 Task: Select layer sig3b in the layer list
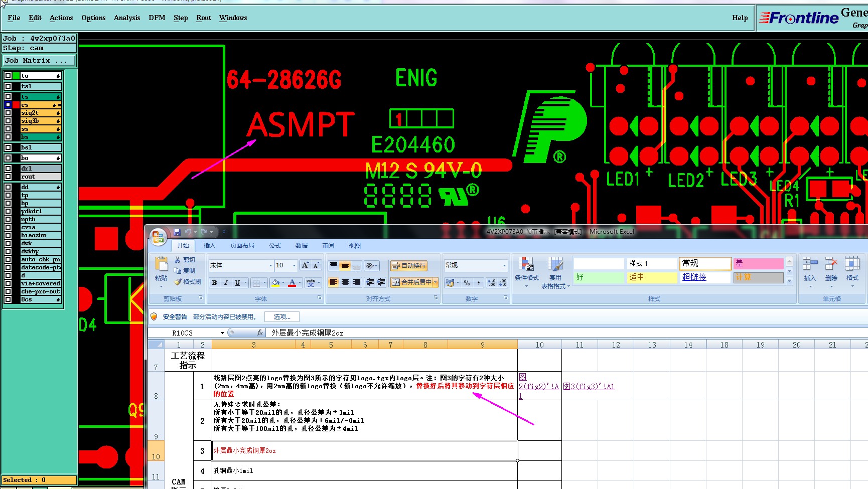[x=41, y=121]
